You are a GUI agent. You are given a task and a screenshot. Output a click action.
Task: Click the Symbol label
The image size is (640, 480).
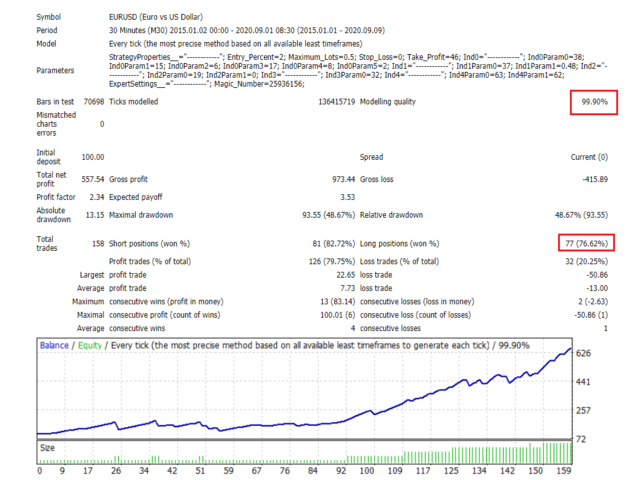click(x=49, y=17)
